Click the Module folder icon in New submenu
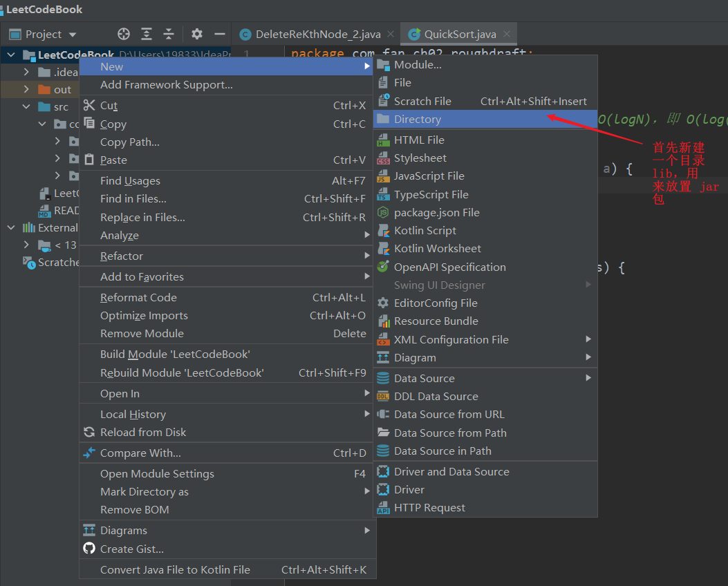 click(x=383, y=65)
